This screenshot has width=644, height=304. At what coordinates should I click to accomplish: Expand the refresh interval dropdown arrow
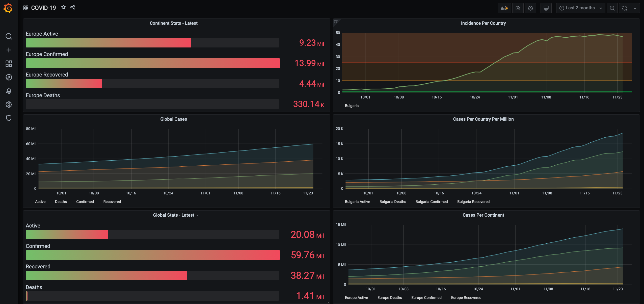point(635,8)
